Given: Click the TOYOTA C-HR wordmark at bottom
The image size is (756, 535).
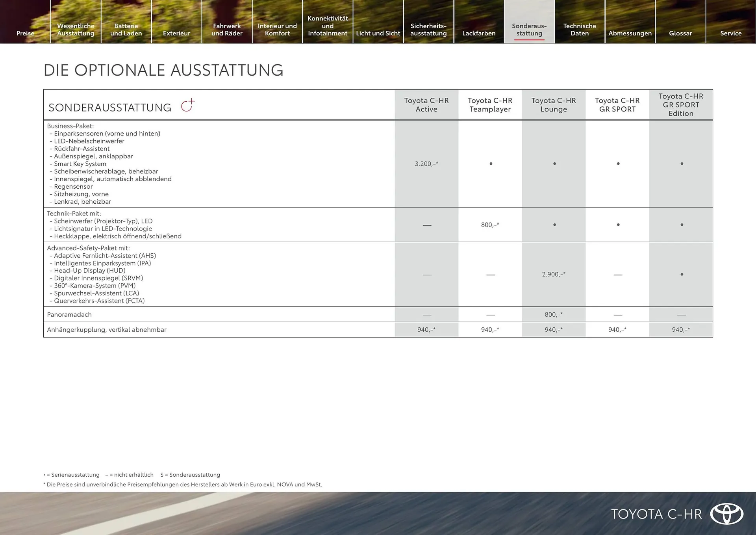Looking at the screenshot, I should (x=656, y=514).
